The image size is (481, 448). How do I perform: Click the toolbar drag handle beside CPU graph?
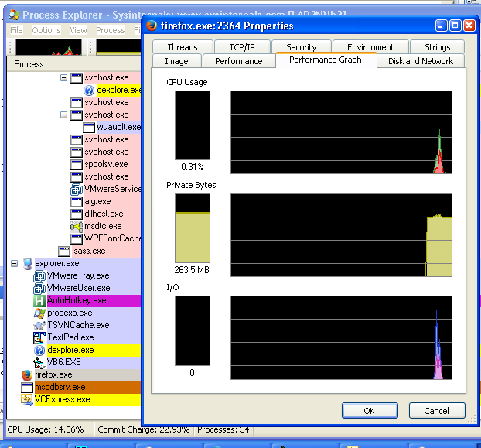point(10,47)
